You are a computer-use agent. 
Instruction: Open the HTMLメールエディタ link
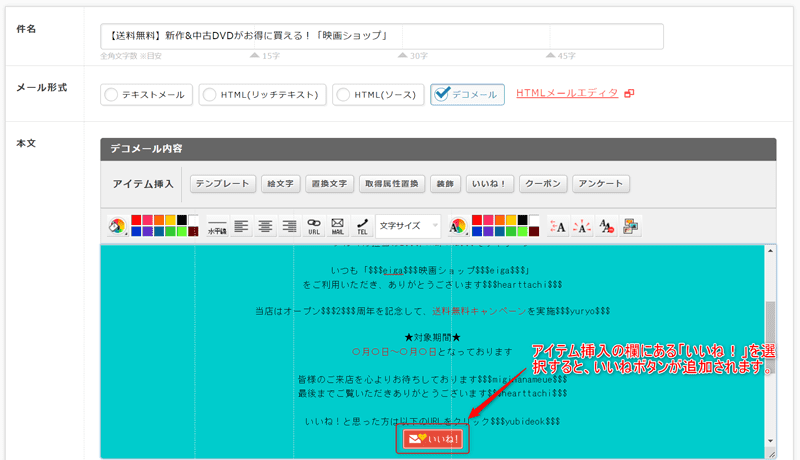pyautogui.click(x=567, y=94)
